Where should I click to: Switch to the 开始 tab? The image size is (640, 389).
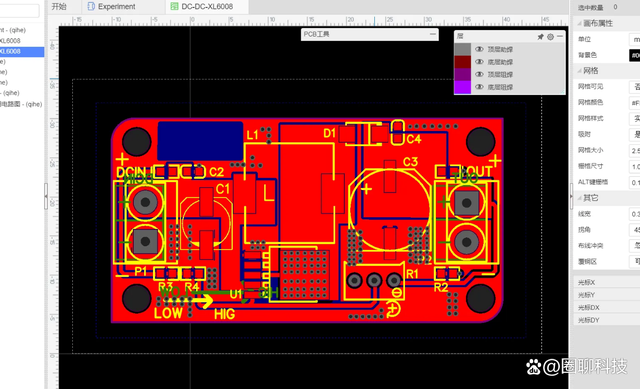pyautogui.click(x=59, y=6)
